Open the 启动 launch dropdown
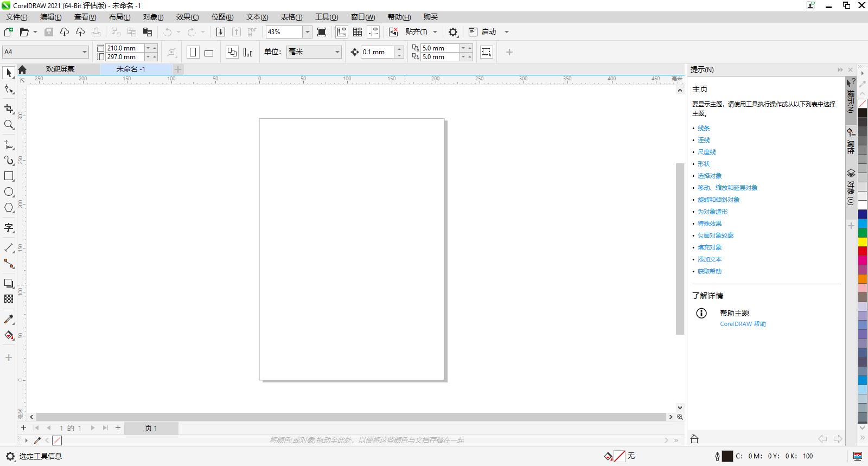The image size is (868, 466). (507, 32)
